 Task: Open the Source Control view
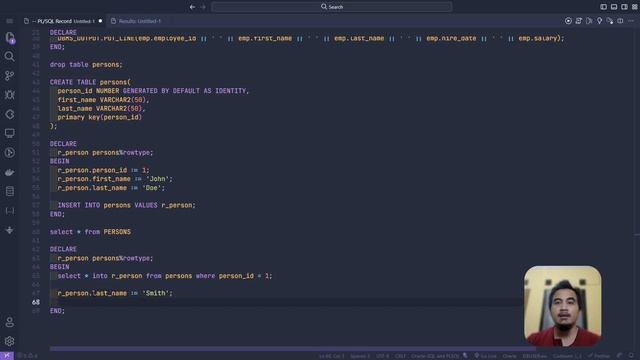coord(9,75)
